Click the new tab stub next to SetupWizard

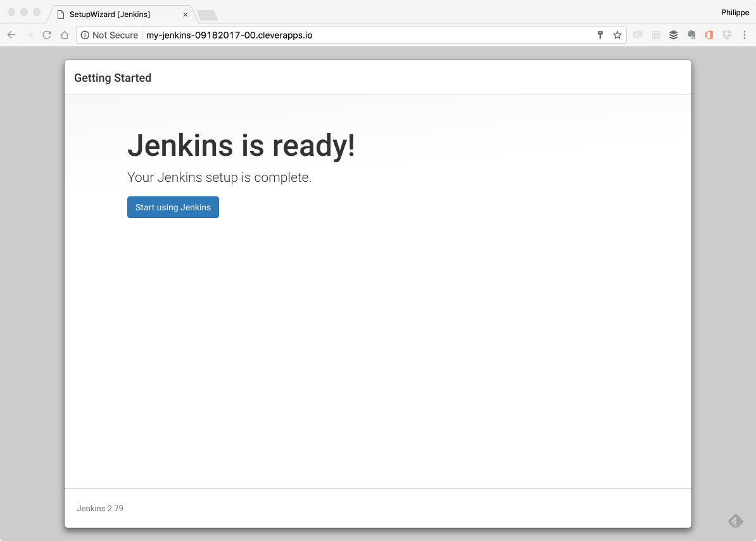click(x=207, y=14)
